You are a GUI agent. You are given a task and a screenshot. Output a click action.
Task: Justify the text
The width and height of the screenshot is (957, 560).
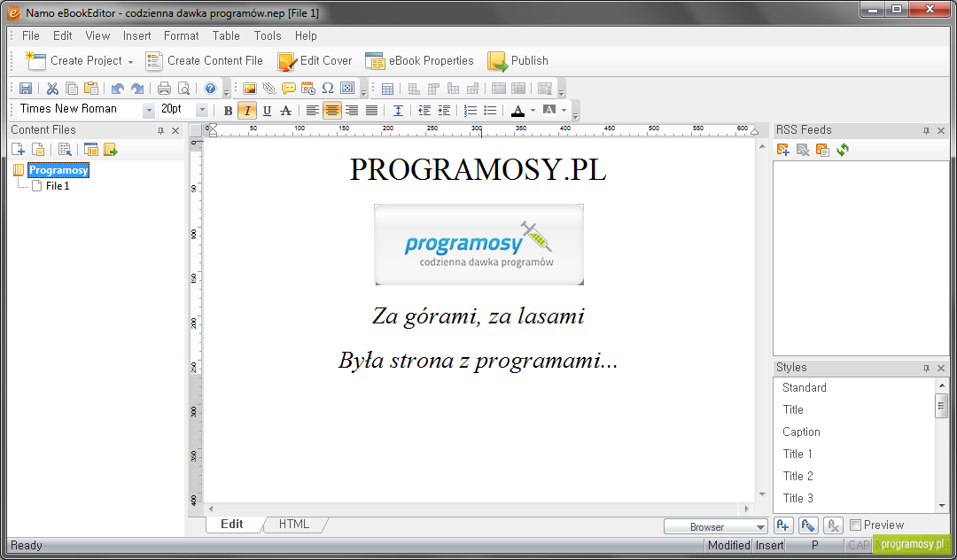pyautogui.click(x=371, y=111)
